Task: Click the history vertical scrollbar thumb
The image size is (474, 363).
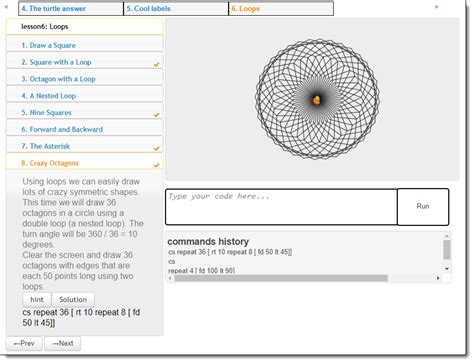Action: click(x=447, y=250)
